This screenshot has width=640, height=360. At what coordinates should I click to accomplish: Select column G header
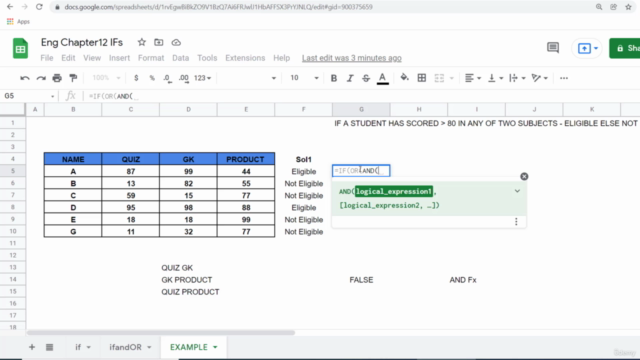click(361, 109)
